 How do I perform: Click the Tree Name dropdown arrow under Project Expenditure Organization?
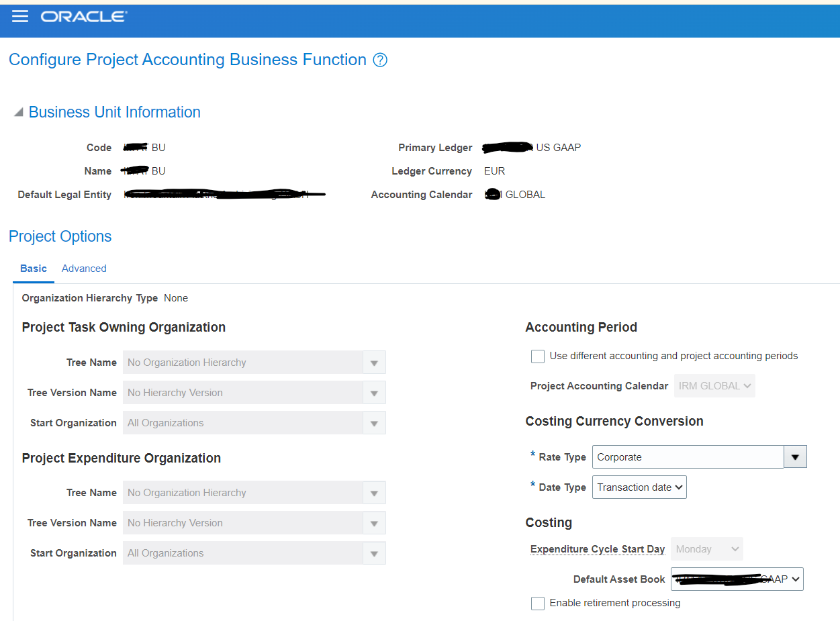(374, 492)
